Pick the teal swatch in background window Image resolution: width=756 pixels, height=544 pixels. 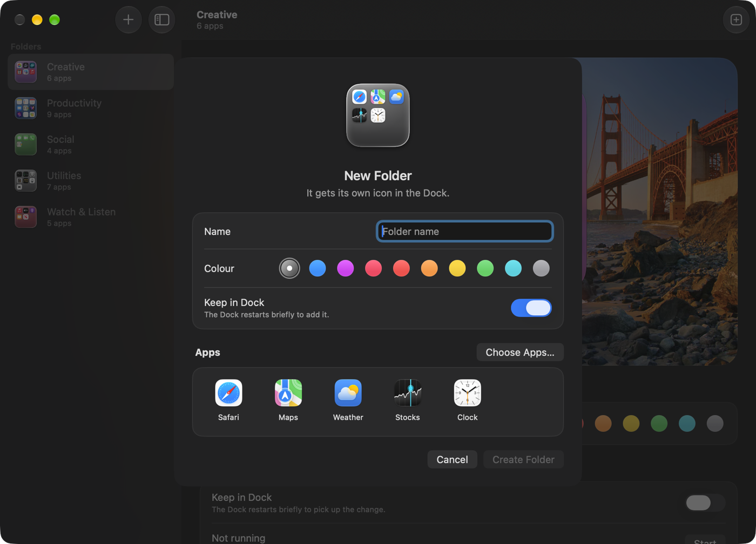[687, 423]
